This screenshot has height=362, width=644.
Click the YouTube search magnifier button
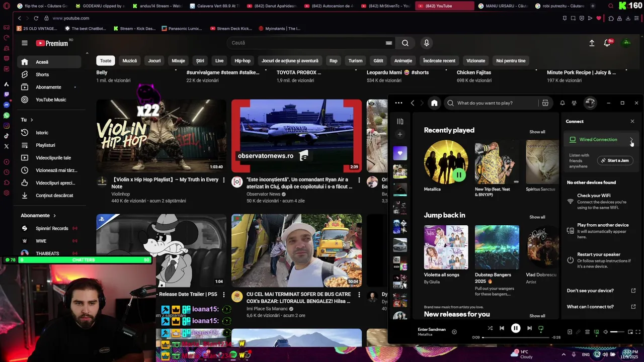405,43
